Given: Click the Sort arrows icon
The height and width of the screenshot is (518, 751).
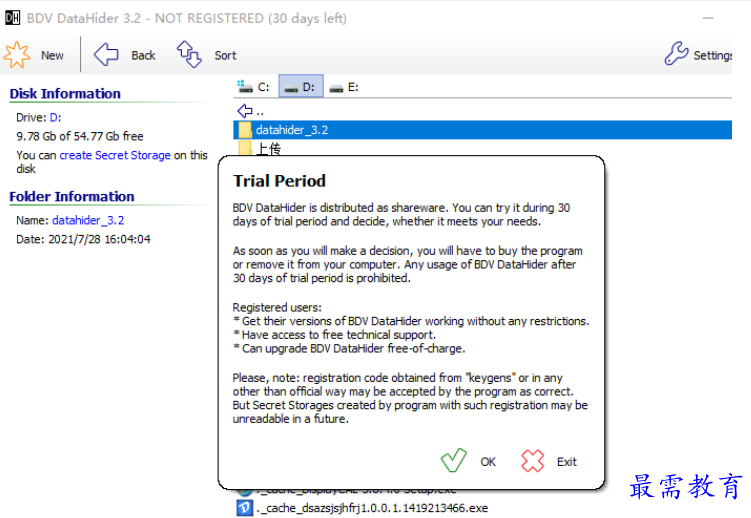Looking at the screenshot, I should pos(189,54).
